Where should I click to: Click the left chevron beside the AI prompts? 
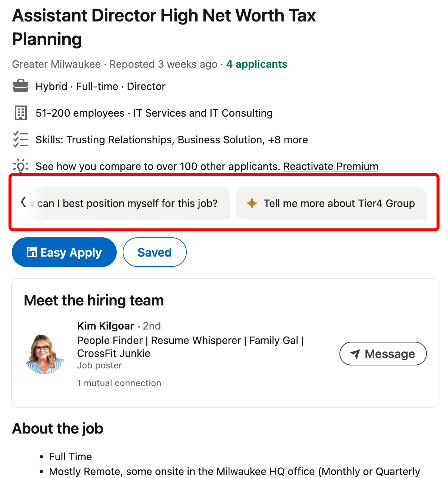coord(22,203)
